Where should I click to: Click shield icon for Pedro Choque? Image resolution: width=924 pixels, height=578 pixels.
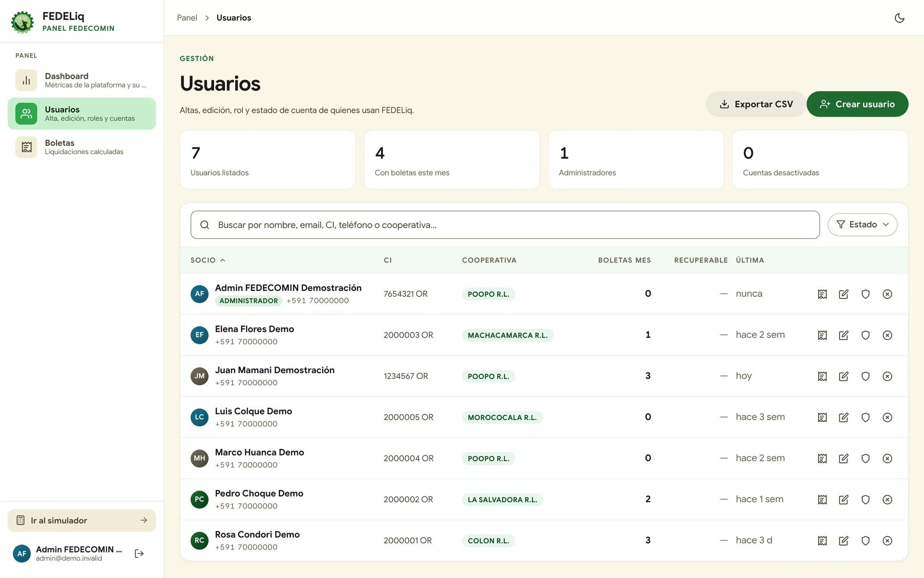click(865, 499)
